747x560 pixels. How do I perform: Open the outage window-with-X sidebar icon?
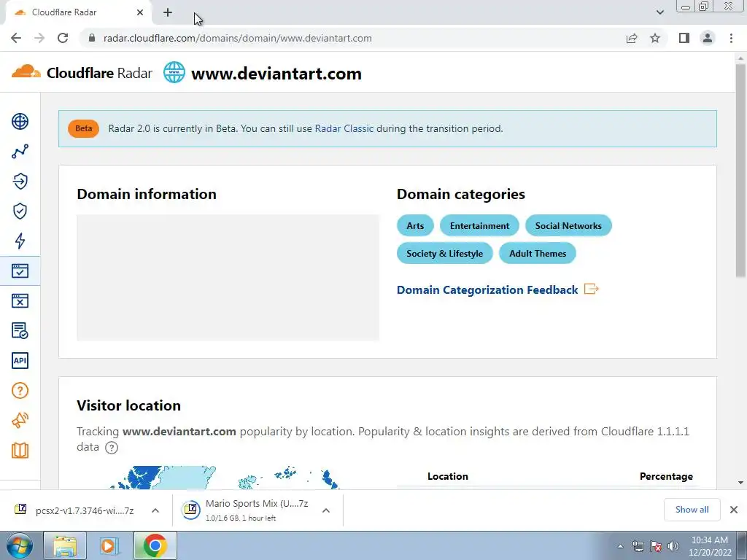[x=20, y=300]
